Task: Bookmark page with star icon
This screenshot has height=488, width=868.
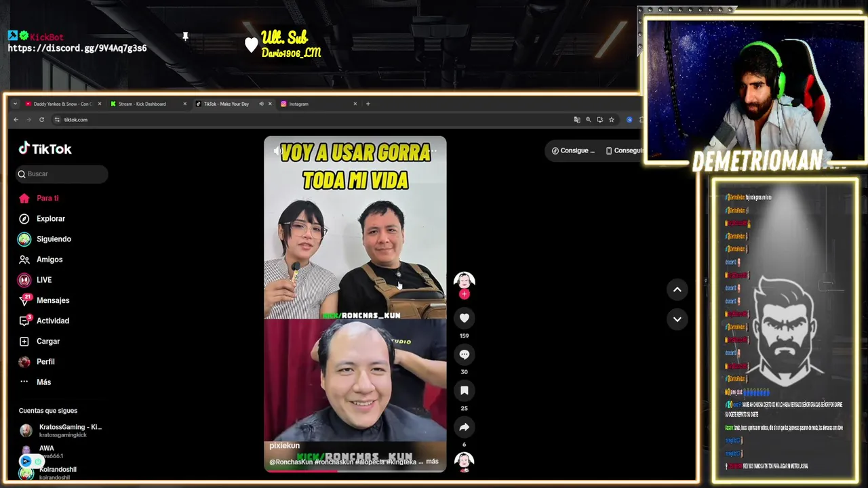Action: (x=612, y=120)
